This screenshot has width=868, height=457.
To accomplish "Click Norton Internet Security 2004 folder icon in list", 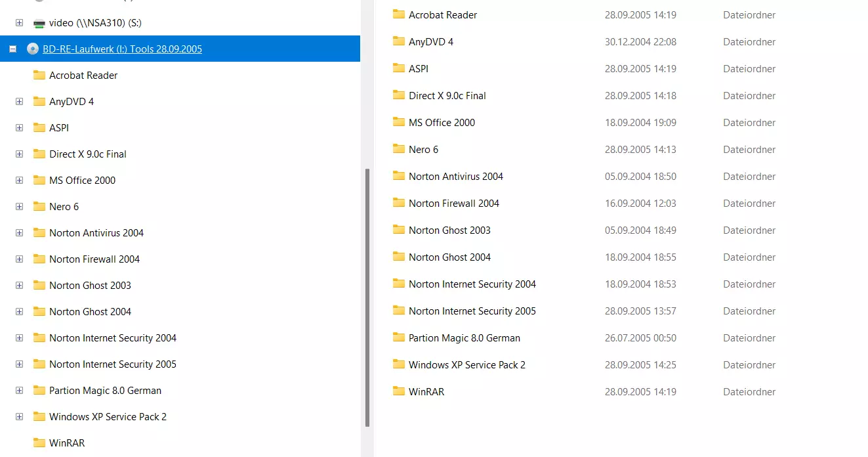I will click(399, 283).
